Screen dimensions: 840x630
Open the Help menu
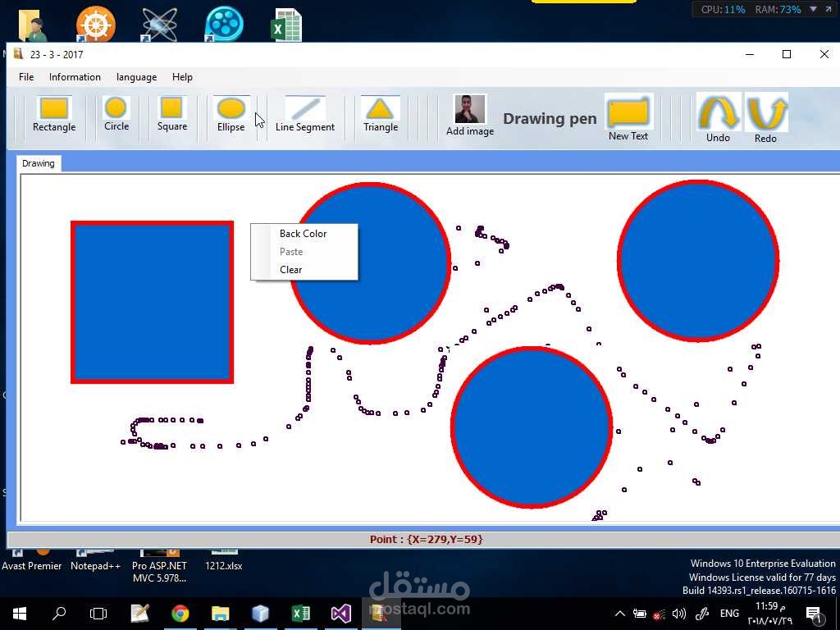click(182, 77)
